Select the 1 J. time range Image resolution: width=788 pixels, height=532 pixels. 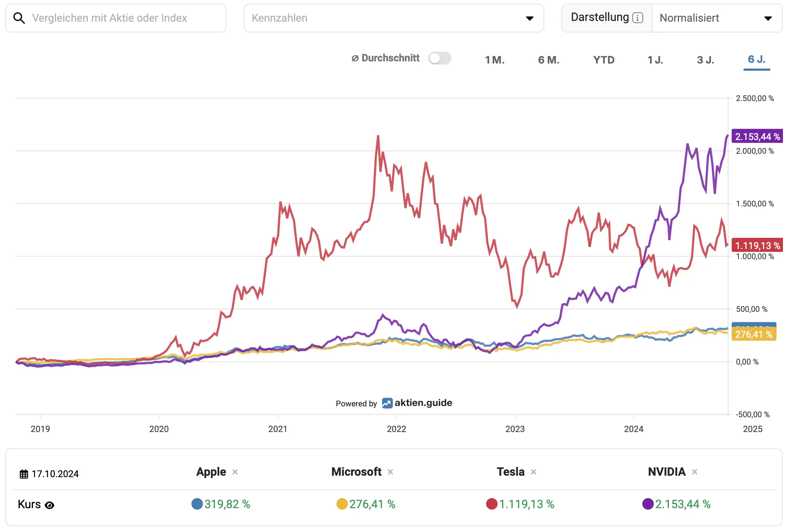click(655, 60)
